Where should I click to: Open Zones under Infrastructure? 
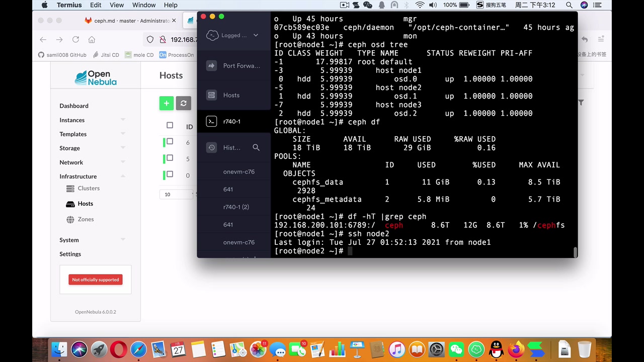click(80, 219)
